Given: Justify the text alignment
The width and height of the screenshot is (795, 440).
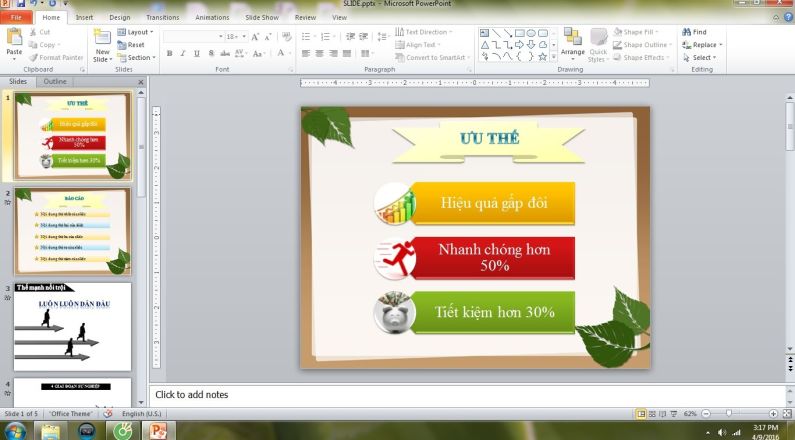Looking at the screenshot, I should pos(347,53).
